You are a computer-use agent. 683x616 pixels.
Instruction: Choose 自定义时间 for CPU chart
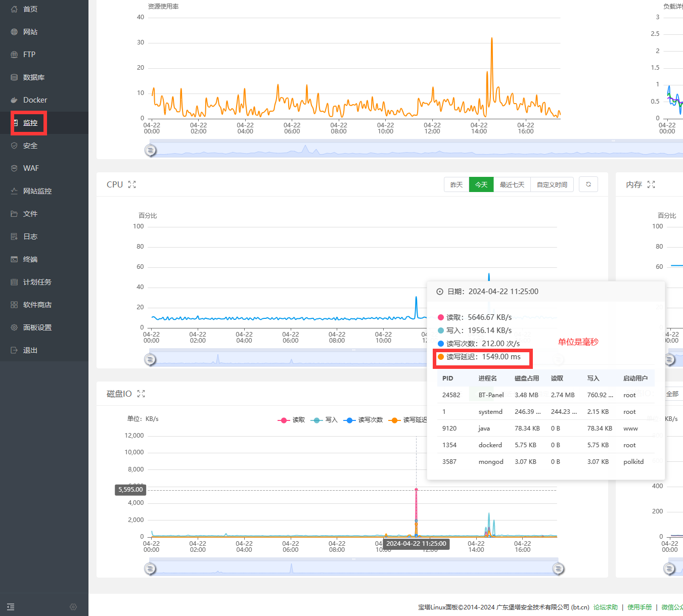pos(552,185)
